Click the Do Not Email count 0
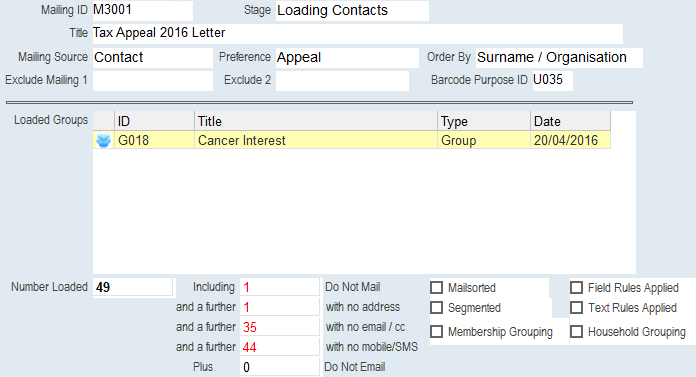696x377 pixels. [x=280, y=367]
